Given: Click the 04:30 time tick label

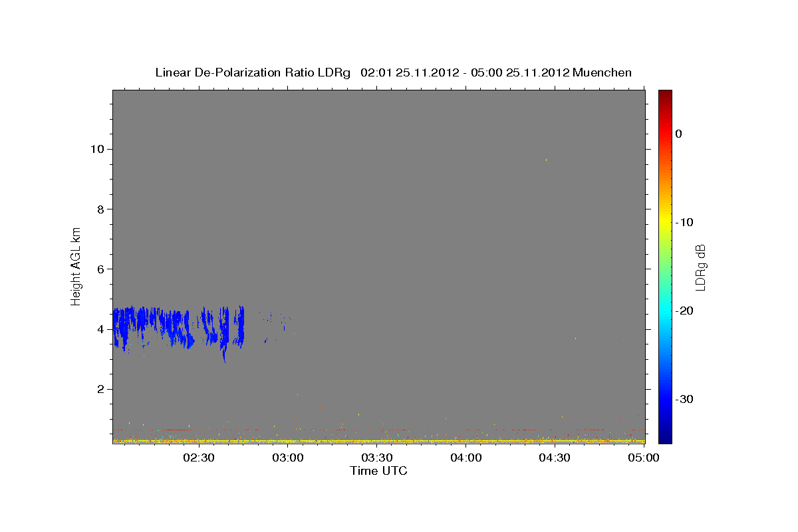Looking at the screenshot, I should coord(555,458).
